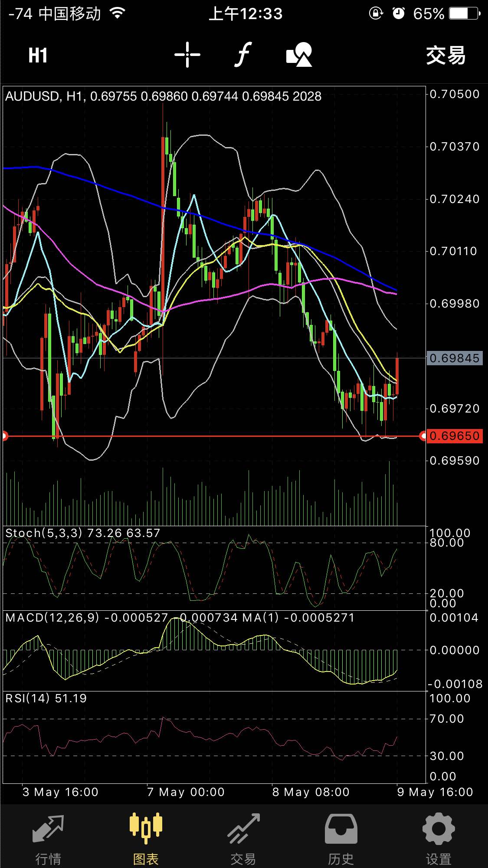This screenshot has width=488, height=868.
Task: Open the indicators function icon
Action: 243,55
